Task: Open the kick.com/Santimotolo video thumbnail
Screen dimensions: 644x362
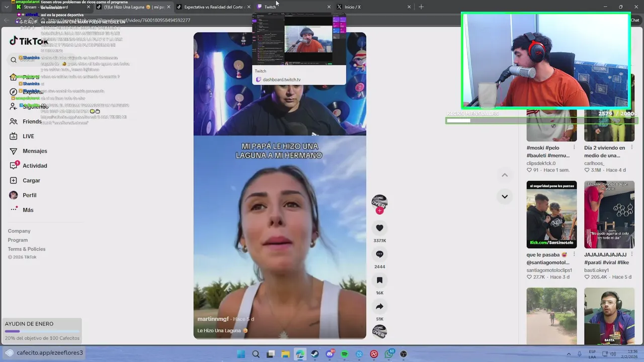Action: pyautogui.click(x=551, y=215)
